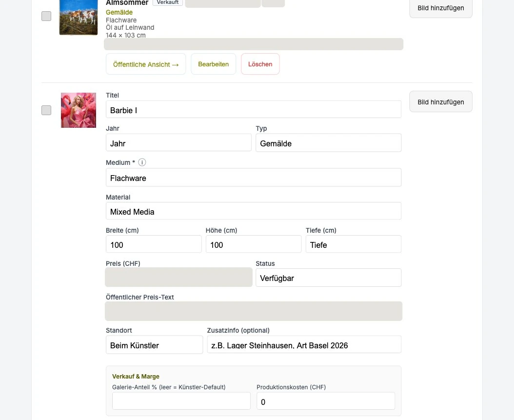Click the Medium info icon
Viewport: 514px width, 420px height.
coord(142,162)
